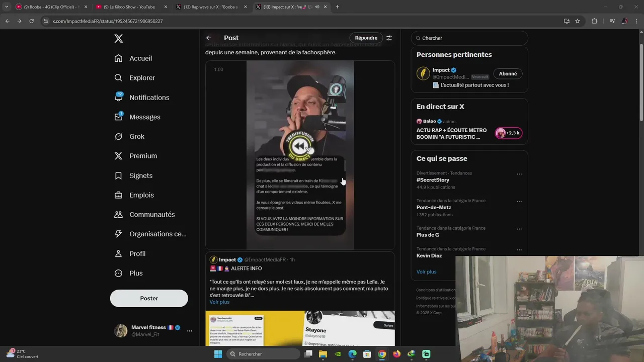Open the Explorer search icon
Screen dimensions: 644x362
tap(118, 78)
